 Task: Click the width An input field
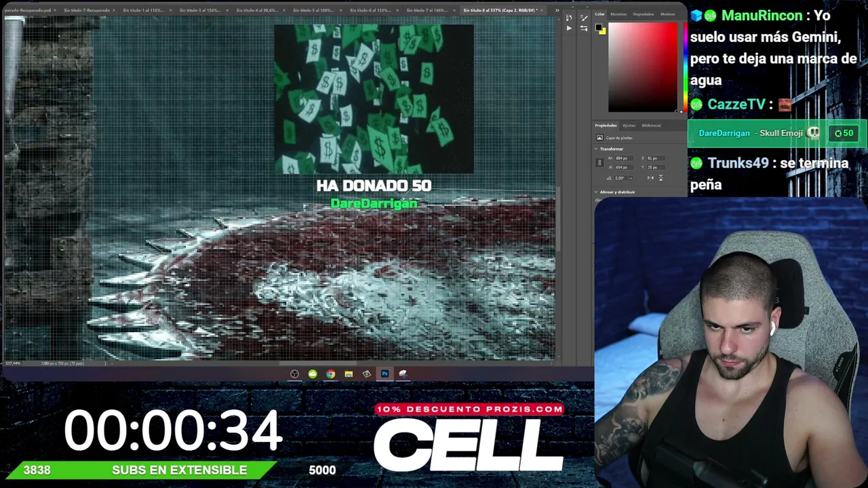click(x=625, y=158)
